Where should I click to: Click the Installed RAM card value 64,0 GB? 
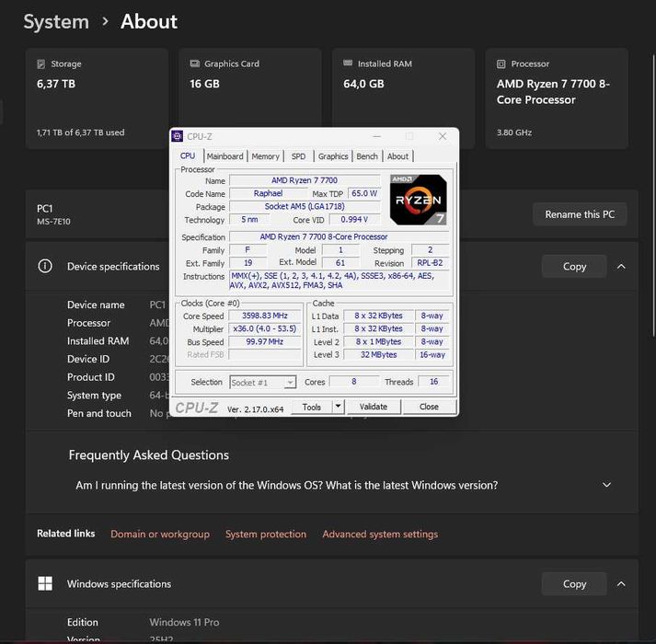(x=363, y=84)
